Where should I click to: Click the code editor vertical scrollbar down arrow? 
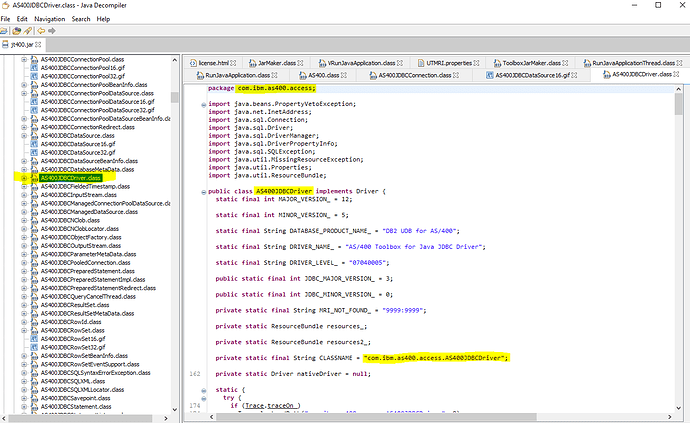coord(678,408)
